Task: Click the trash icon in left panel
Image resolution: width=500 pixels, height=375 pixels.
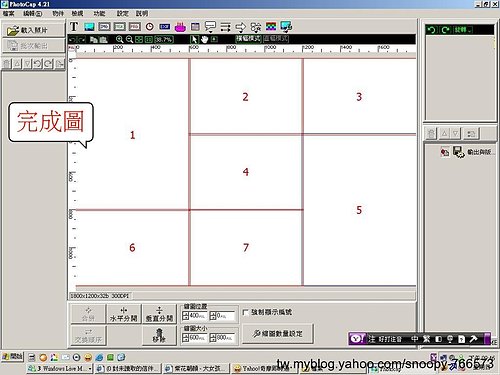Action: click(7, 63)
